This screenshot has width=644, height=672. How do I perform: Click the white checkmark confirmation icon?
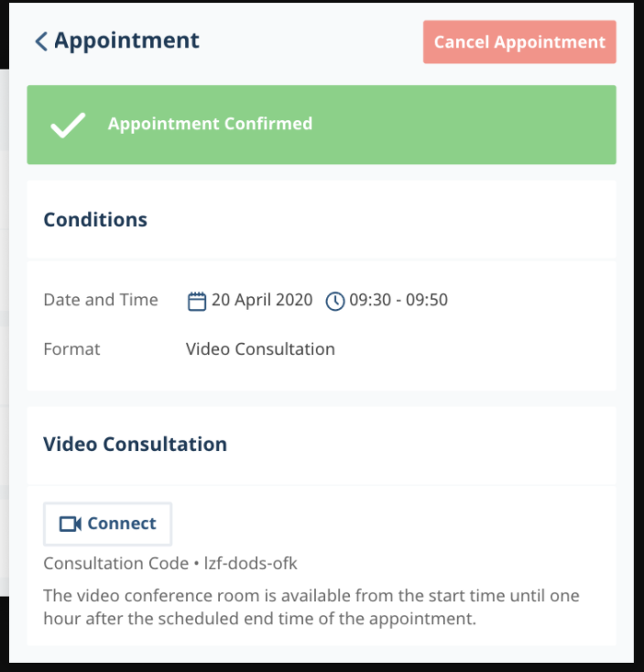68,125
